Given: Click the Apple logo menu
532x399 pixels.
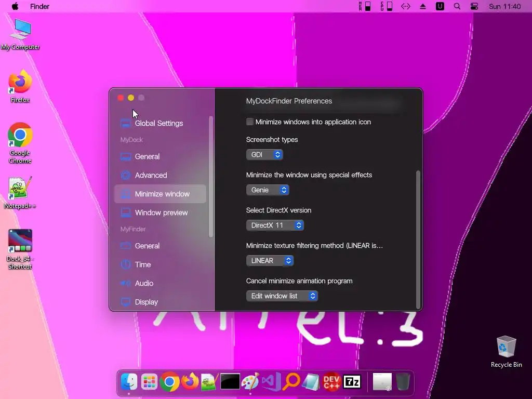Looking at the screenshot, I should pos(15,6).
